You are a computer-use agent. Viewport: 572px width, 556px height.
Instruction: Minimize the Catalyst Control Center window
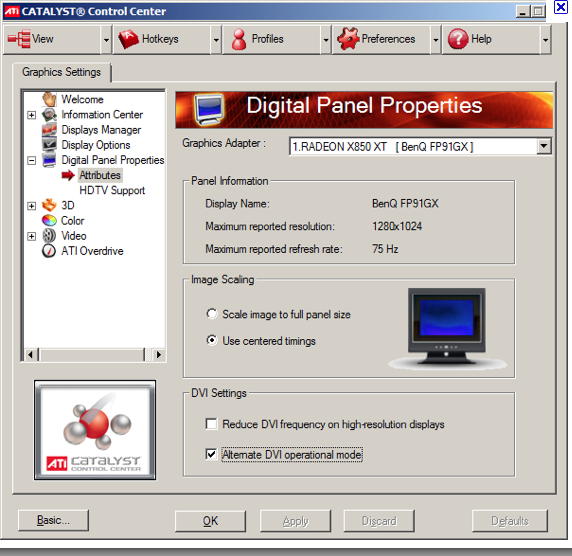tap(523, 11)
